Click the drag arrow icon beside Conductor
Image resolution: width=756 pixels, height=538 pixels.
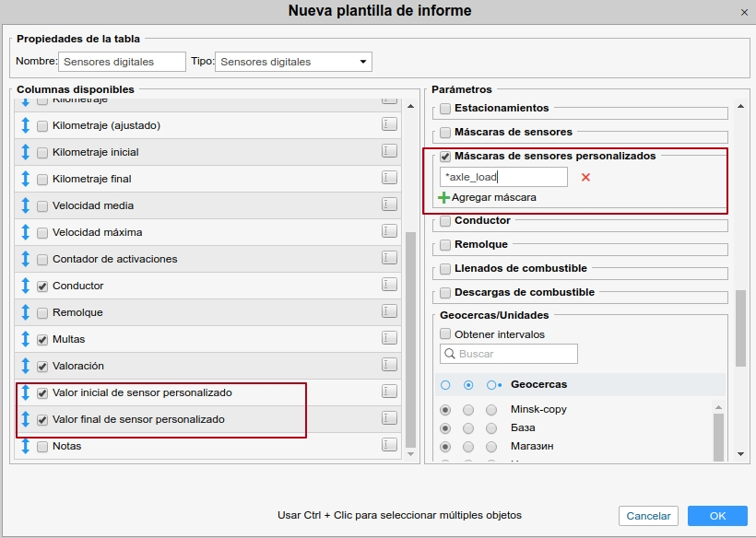click(x=26, y=286)
